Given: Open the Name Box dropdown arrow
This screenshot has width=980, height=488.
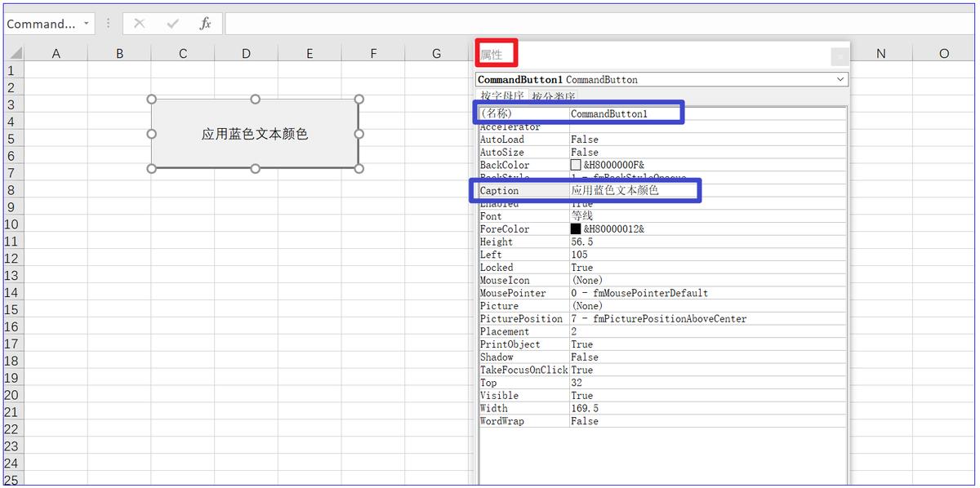Looking at the screenshot, I should pyautogui.click(x=87, y=24).
